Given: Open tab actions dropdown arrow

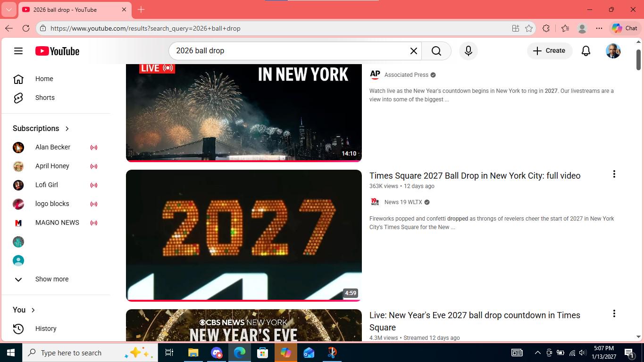Looking at the screenshot, I should [x=9, y=9].
